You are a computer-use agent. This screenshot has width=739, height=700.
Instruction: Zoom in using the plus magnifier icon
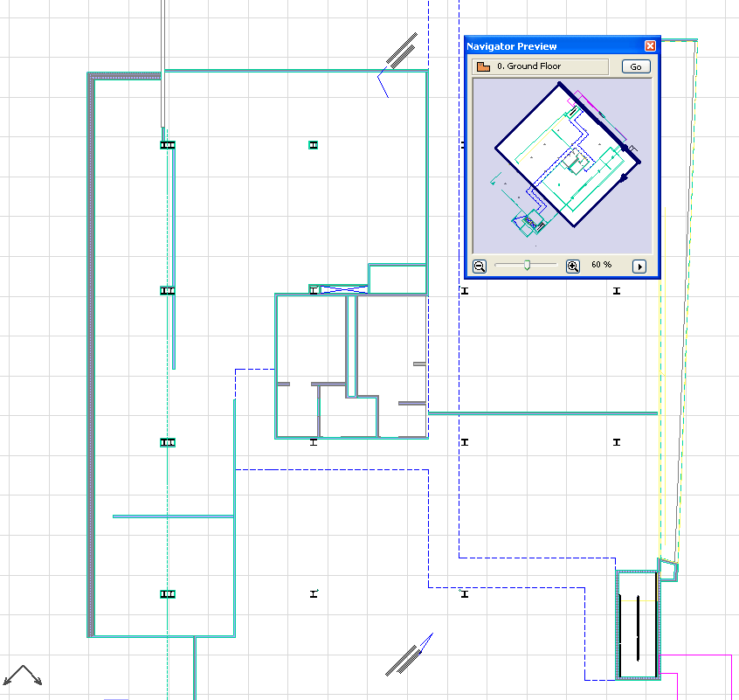coord(573,267)
